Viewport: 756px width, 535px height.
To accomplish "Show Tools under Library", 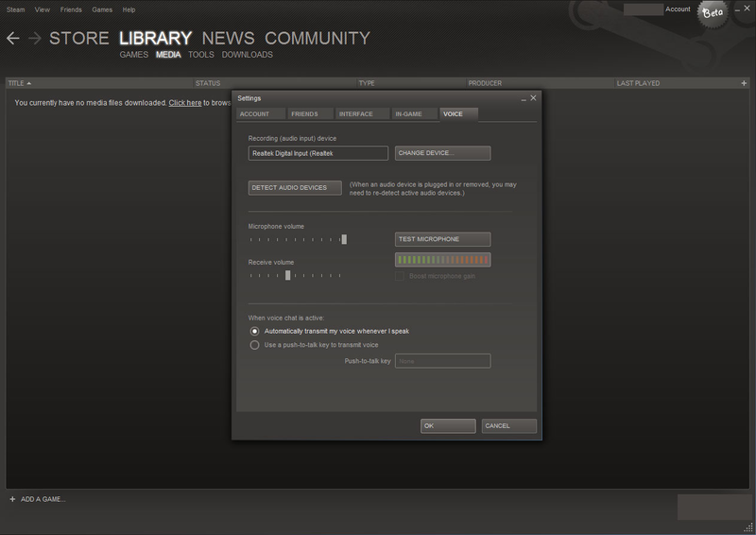I will click(x=201, y=55).
